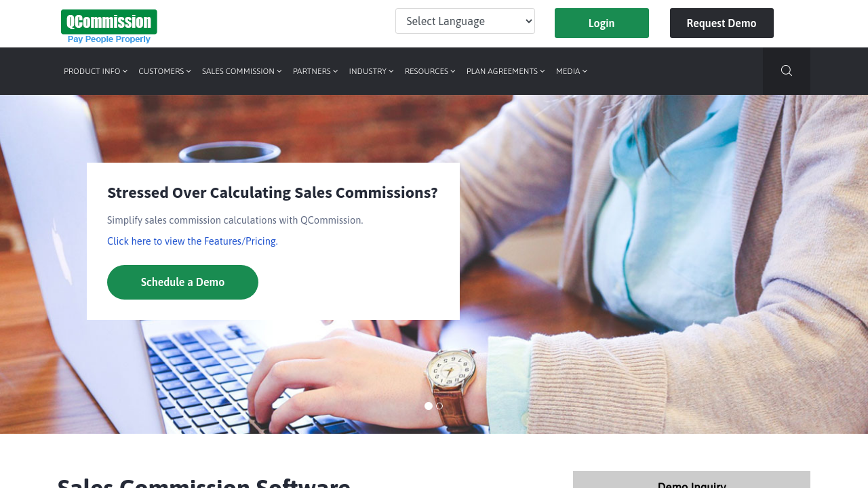
Task: Click the Schedule a Demo button
Action: click(x=182, y=282)
